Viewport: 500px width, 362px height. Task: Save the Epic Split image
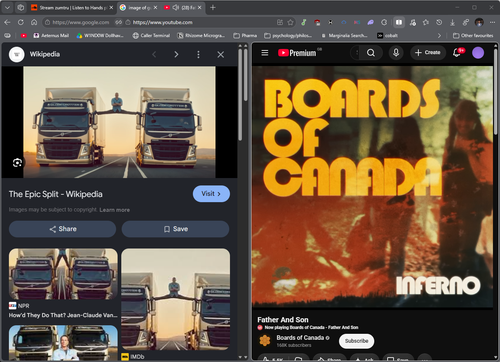(175, 229)
